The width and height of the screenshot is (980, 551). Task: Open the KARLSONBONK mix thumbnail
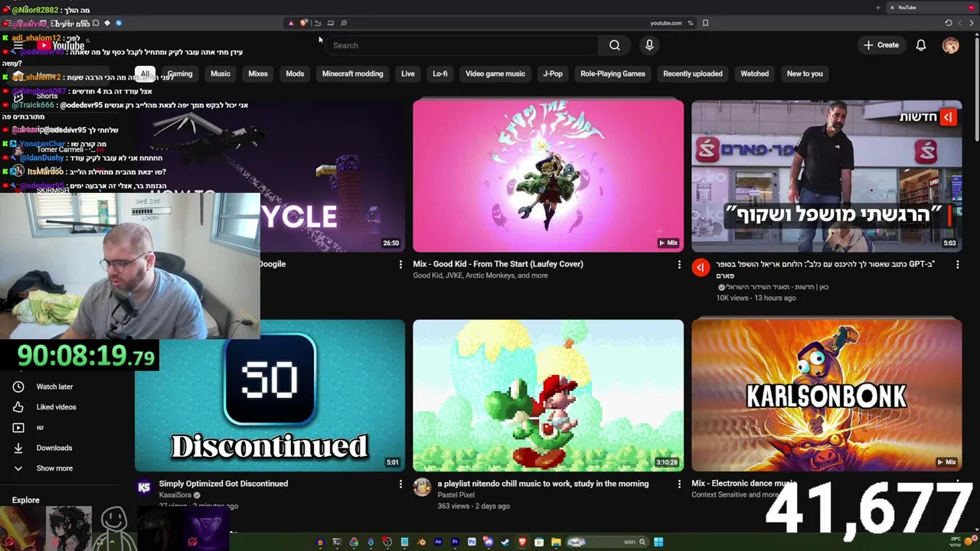[x=827, y=395]
